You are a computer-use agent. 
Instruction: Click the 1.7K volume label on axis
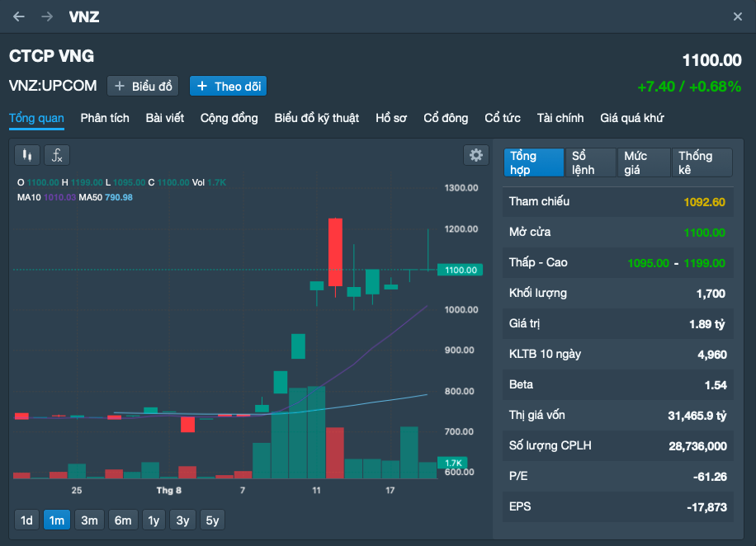452,463
